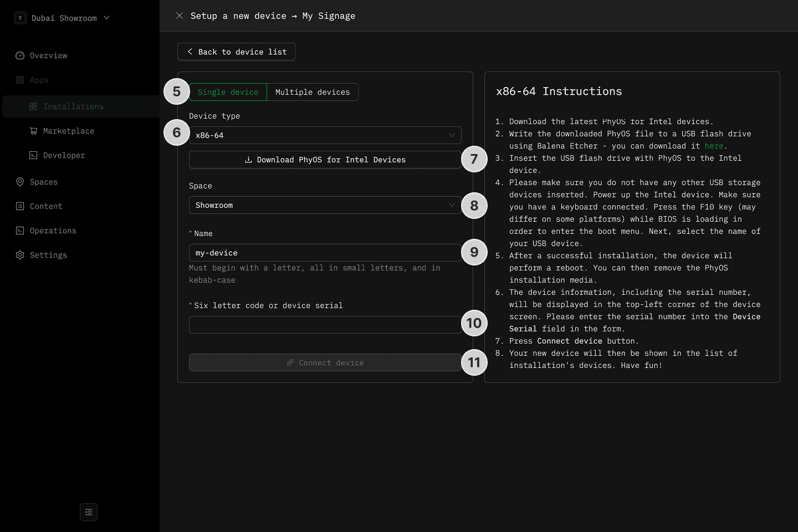Select the Single device option
The width and height of the screenshot is (798, 532).
tap(228, 92)
